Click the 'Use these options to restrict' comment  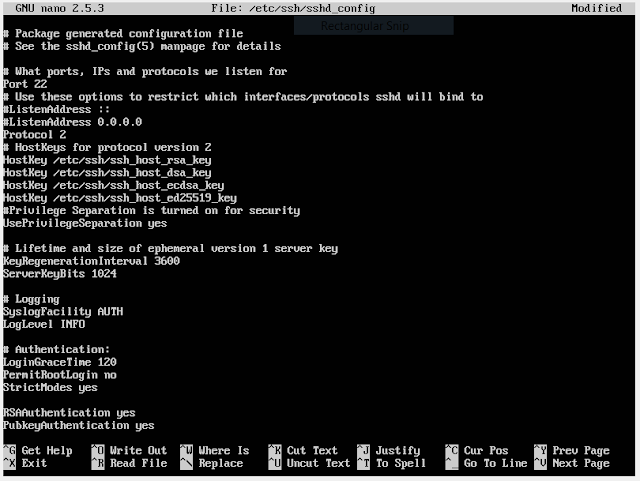coord(243,97)
